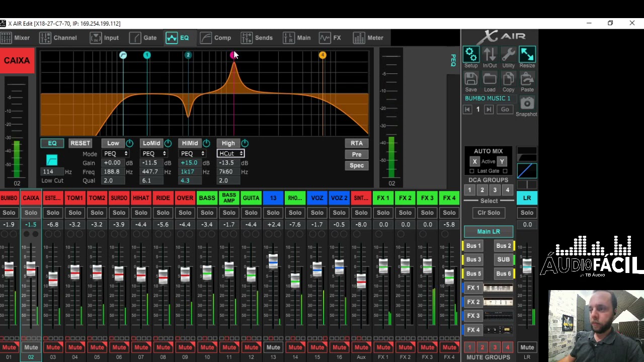
Task: Enable Auto Mix group Y
Action: click(x=502, y=161)
